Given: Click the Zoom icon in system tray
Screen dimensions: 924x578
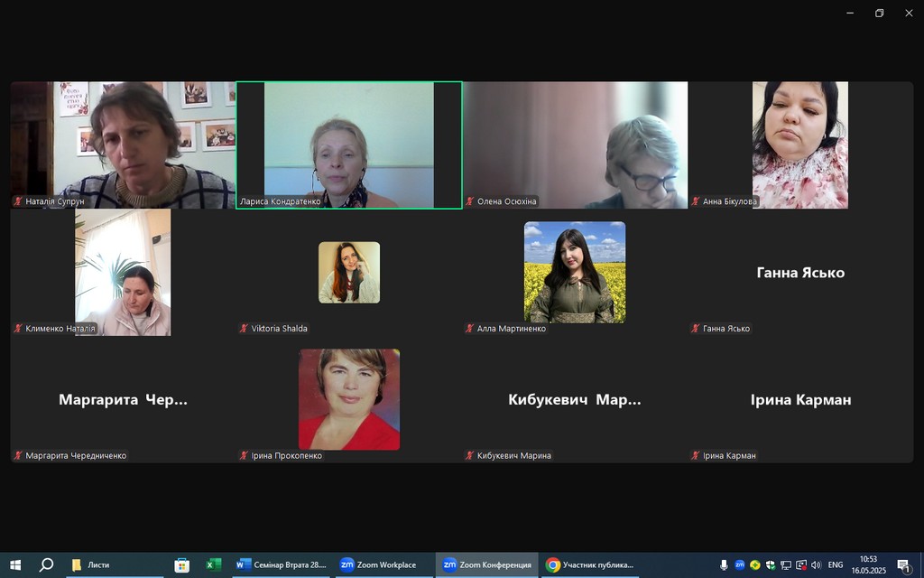Looking at the screenshot, I should click(740, 565).
